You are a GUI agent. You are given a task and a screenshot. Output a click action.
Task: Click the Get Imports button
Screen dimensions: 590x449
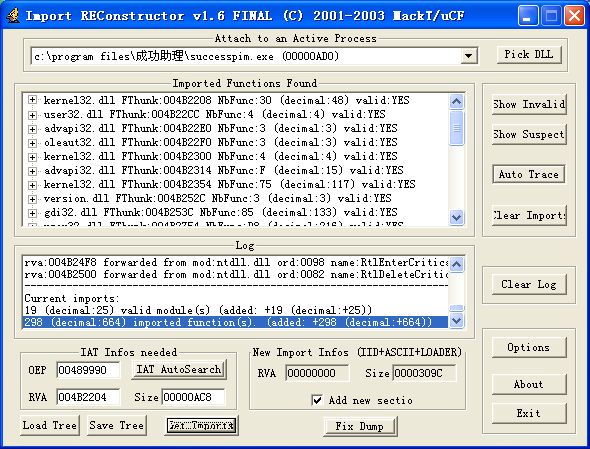coord(201,426)
